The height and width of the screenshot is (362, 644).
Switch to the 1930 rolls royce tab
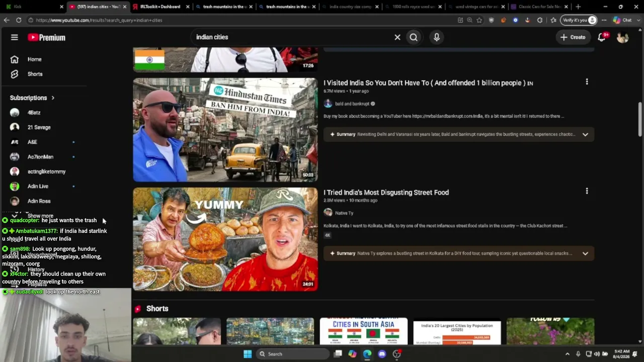[x=414, y=7]
